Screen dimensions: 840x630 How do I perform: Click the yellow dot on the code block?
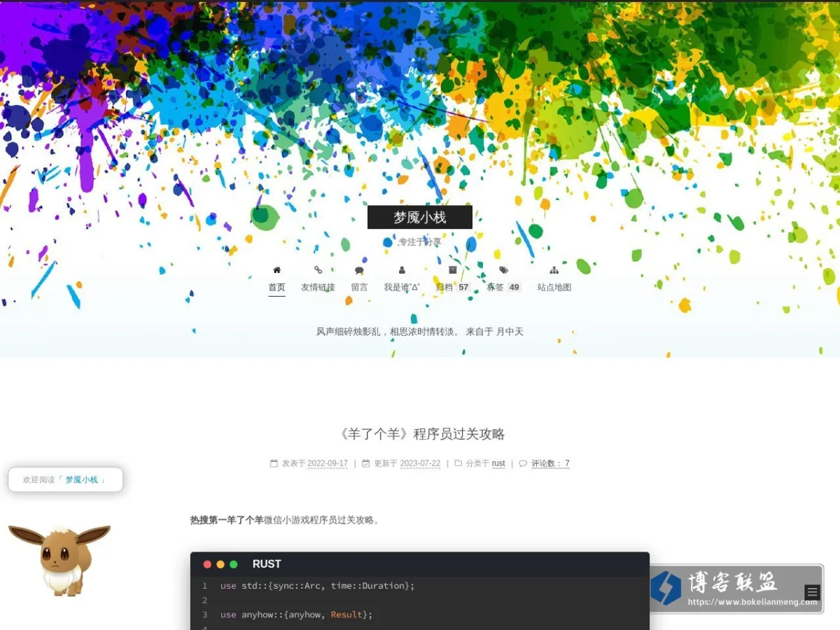(220, 564)
